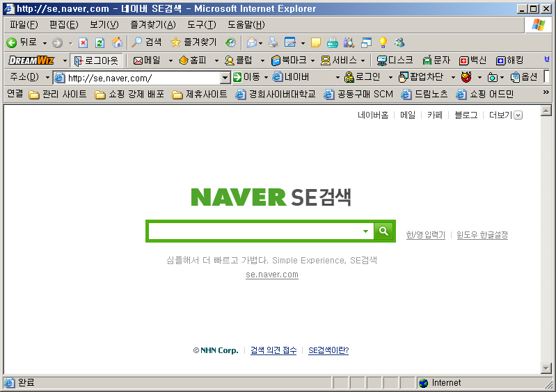Open the 클럽 club toolbar button
The width and height of the screenshot is (556, 392).
(239, 60)
